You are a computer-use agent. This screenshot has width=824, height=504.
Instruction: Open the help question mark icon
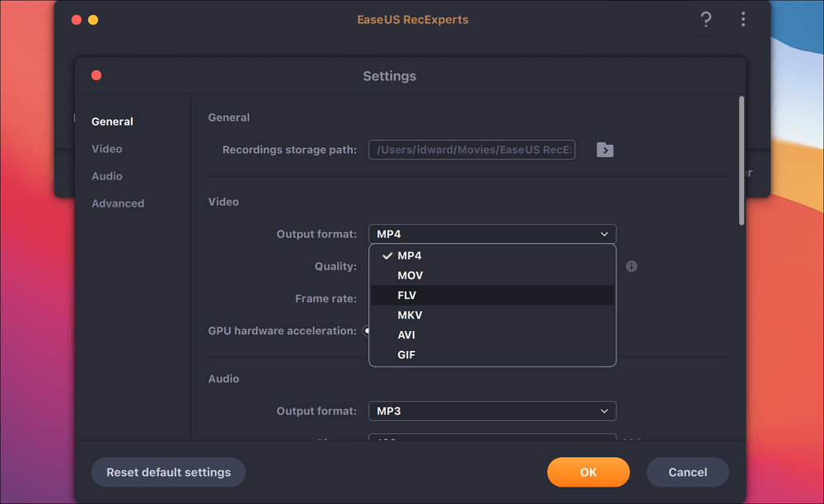(x=706, y=20)
